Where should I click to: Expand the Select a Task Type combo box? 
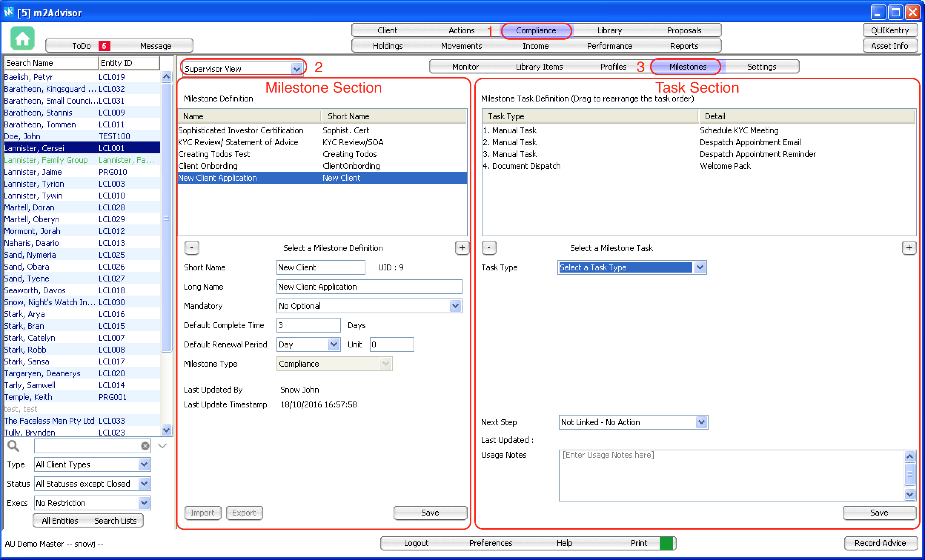[699, 267]
